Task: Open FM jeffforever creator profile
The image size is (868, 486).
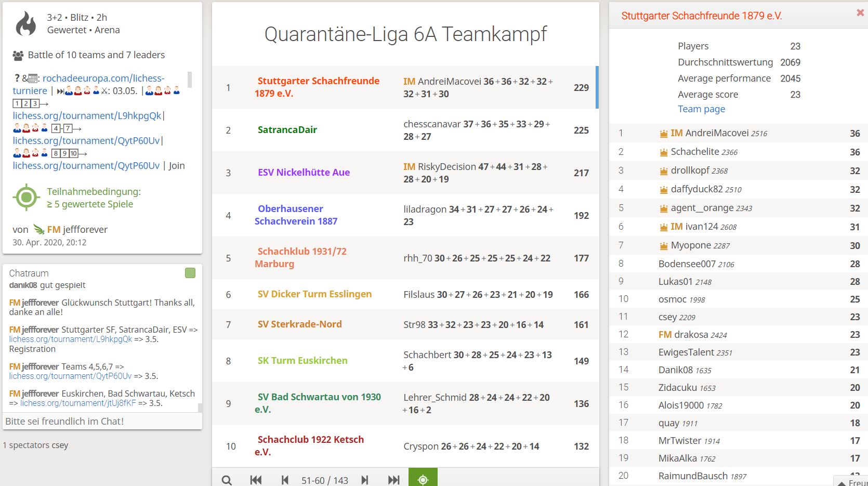Action: pyautogui.click(x=77, y=229)
